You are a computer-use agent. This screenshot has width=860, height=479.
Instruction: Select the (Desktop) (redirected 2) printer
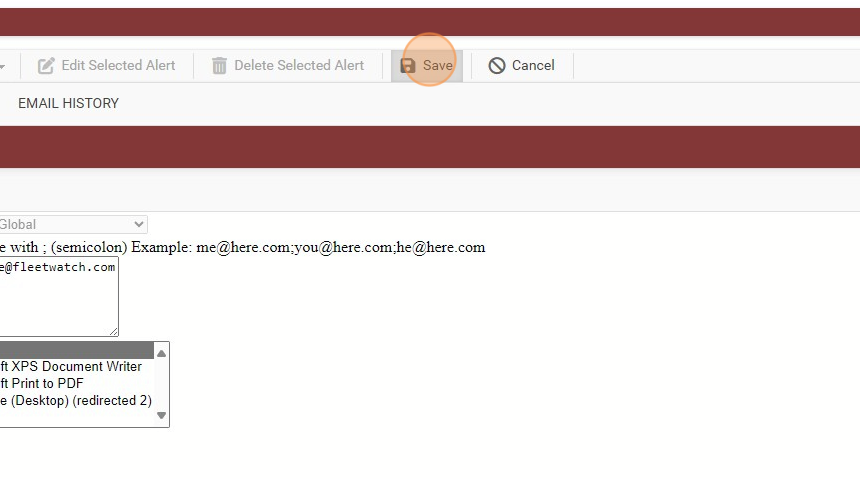pos(77,401)
